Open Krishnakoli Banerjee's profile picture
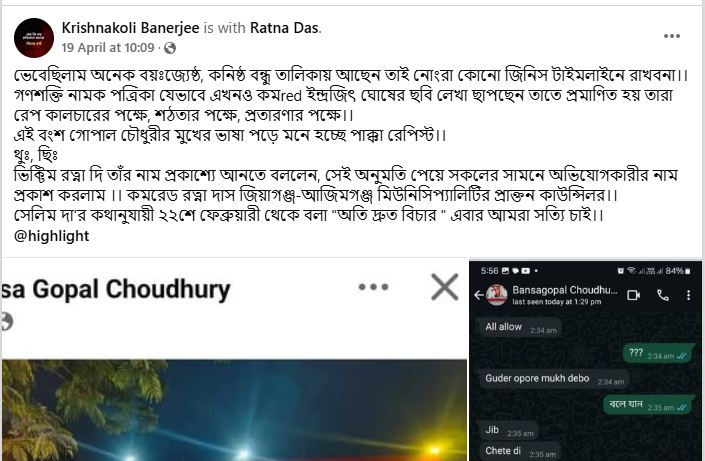 pyautogui.click(x=34, y=38)
